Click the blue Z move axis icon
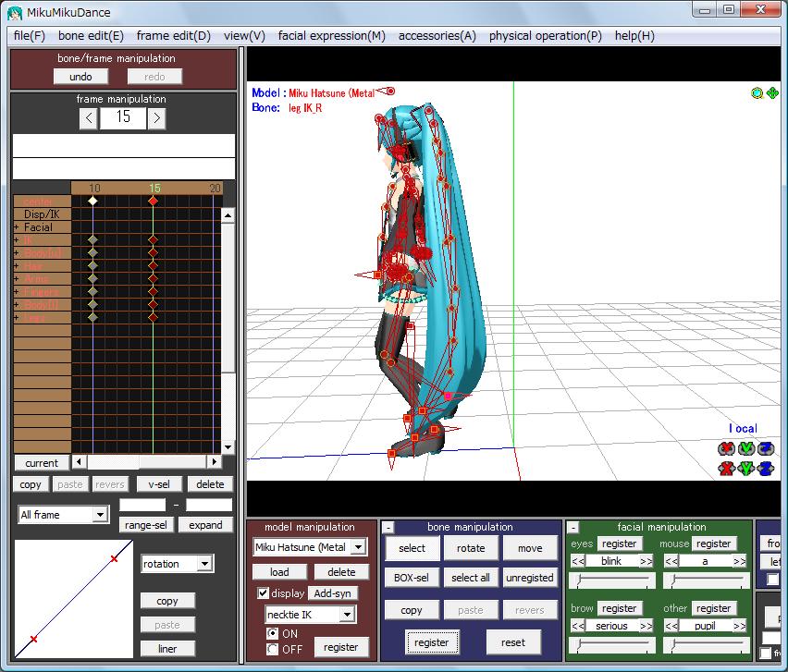Screen dimensions: 788x672 pos(766,469)
